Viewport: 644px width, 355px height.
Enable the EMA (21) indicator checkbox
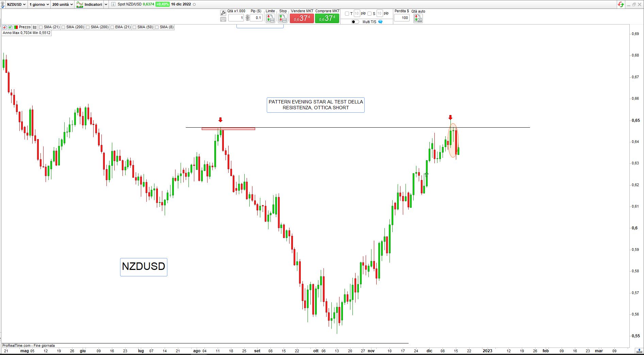point(112,27)
